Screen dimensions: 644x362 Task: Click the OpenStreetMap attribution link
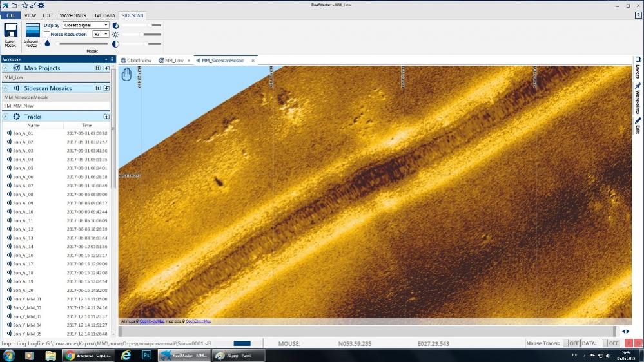tap(199, 321)
